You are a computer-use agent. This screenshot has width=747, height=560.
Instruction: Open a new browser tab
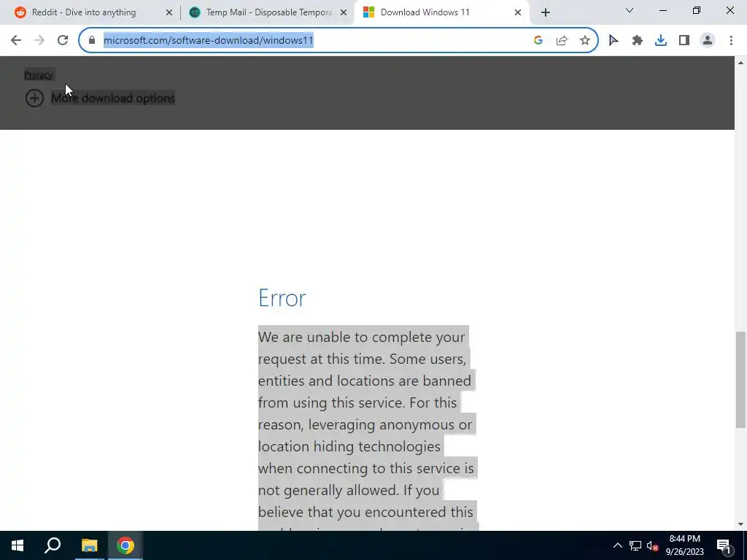546,13
